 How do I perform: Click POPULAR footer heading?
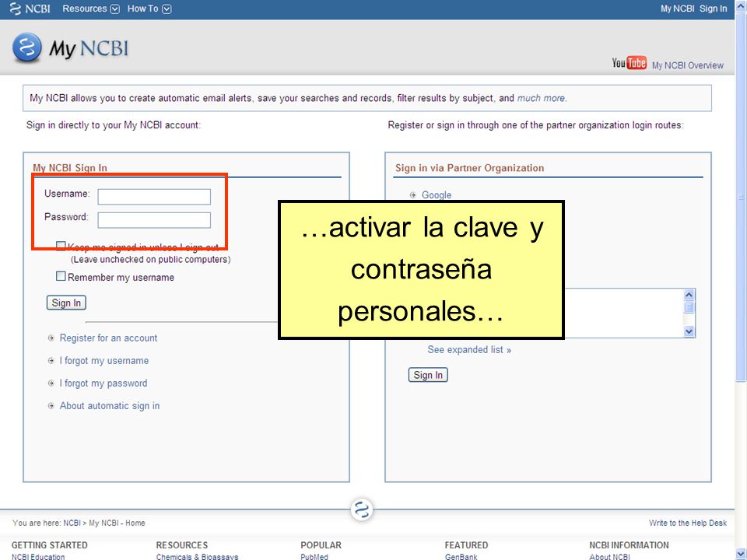tap(321, 545)
